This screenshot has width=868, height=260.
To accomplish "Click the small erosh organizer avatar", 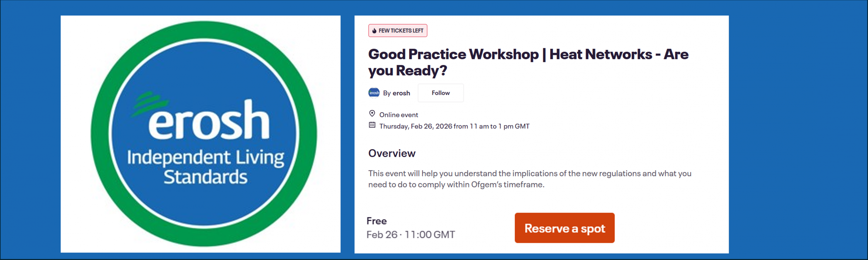I will [x=374, y=93].
